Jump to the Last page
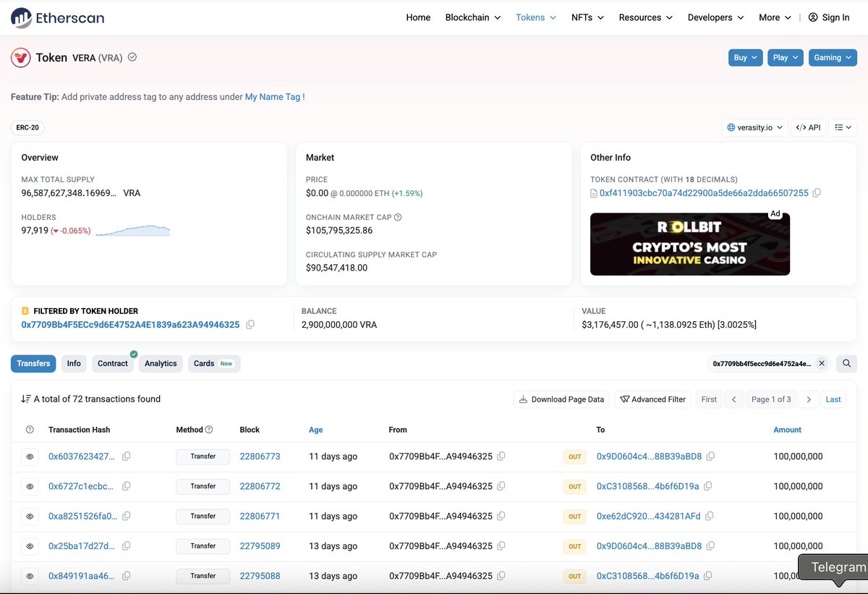This screenshot has width=868, height=594. point(833,399)
